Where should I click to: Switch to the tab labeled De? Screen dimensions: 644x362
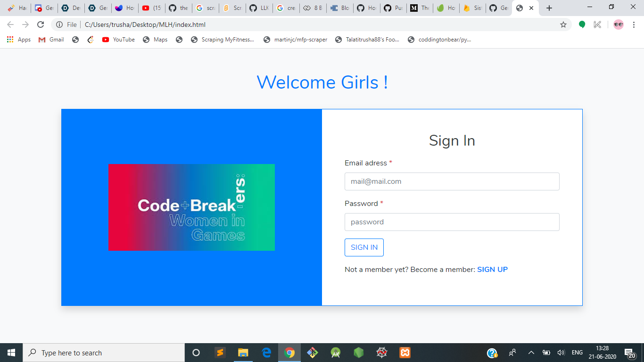click(71, 8)
